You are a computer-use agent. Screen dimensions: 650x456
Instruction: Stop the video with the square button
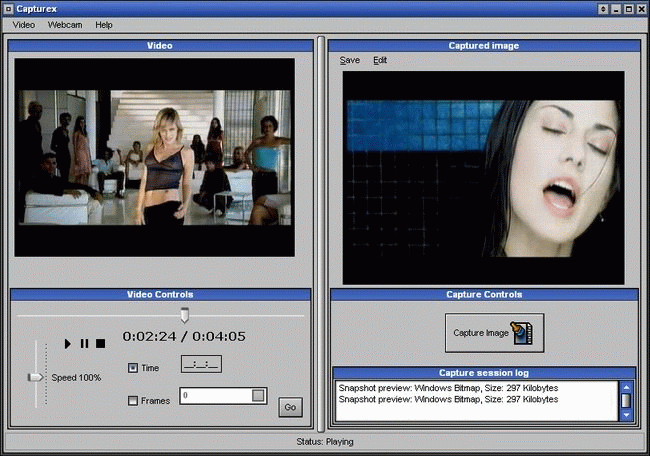click(100, 343)
